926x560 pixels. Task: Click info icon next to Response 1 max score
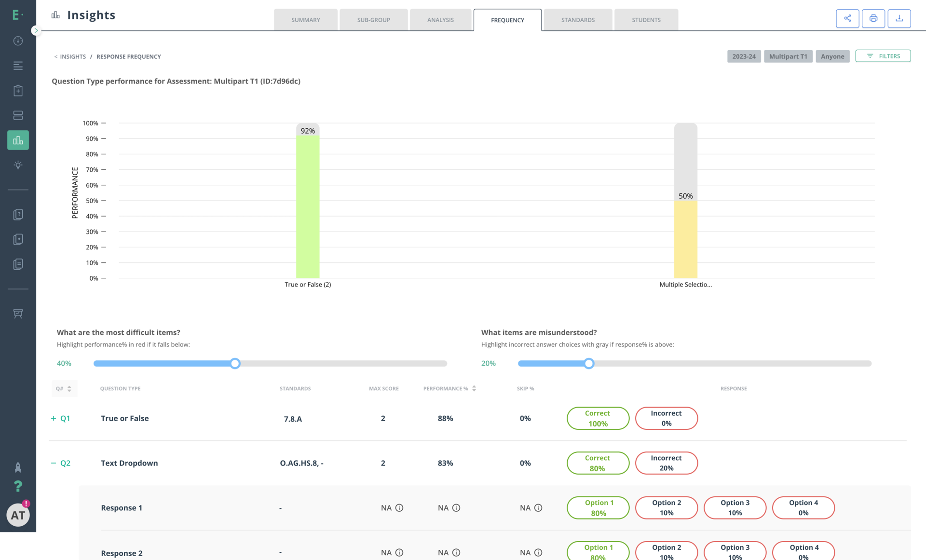pyautogui.click(x=399, y=508)
